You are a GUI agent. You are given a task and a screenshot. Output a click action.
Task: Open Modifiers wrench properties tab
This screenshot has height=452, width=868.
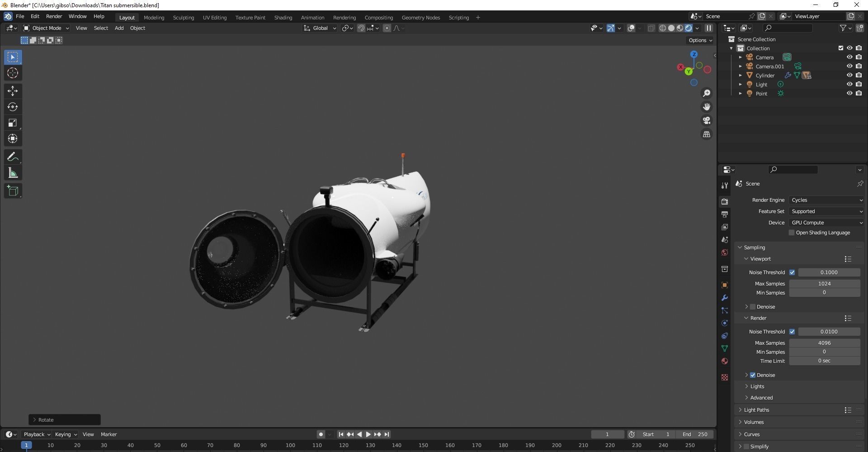point(725,298)
